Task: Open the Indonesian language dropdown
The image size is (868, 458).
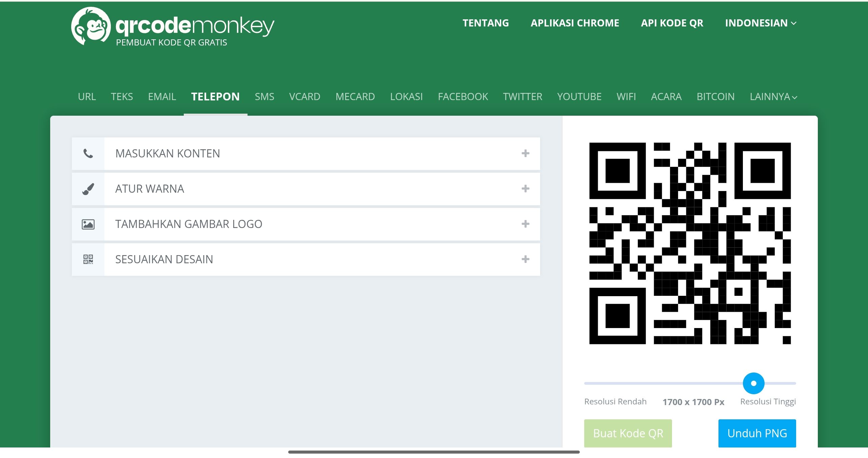Action: pos(761,23)
